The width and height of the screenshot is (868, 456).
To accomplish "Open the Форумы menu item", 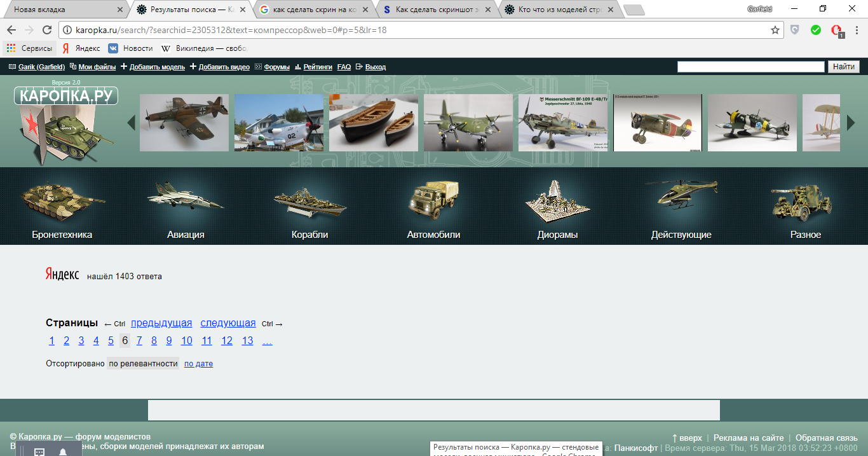I will pos(276,67).
